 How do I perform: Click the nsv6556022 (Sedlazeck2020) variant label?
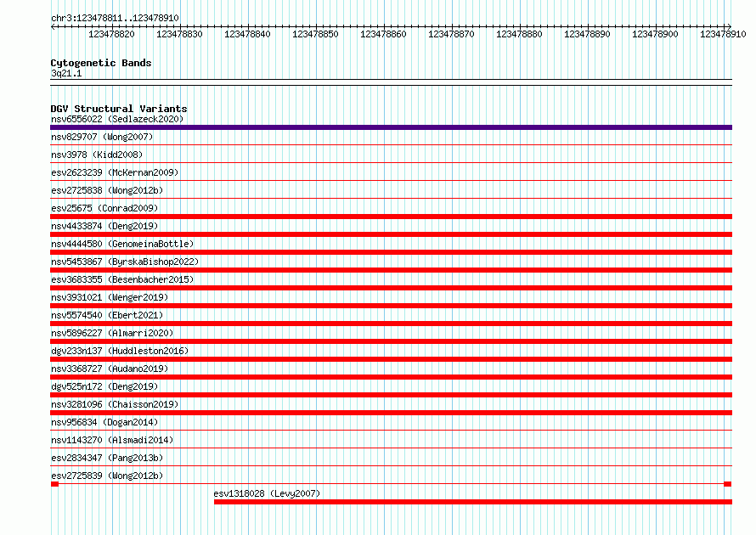tap(117, 119)
